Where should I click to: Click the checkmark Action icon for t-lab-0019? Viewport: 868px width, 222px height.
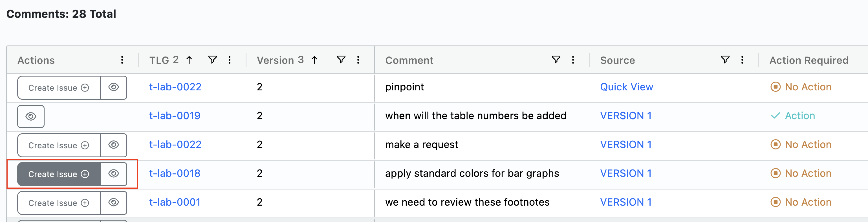click(776, 116)
